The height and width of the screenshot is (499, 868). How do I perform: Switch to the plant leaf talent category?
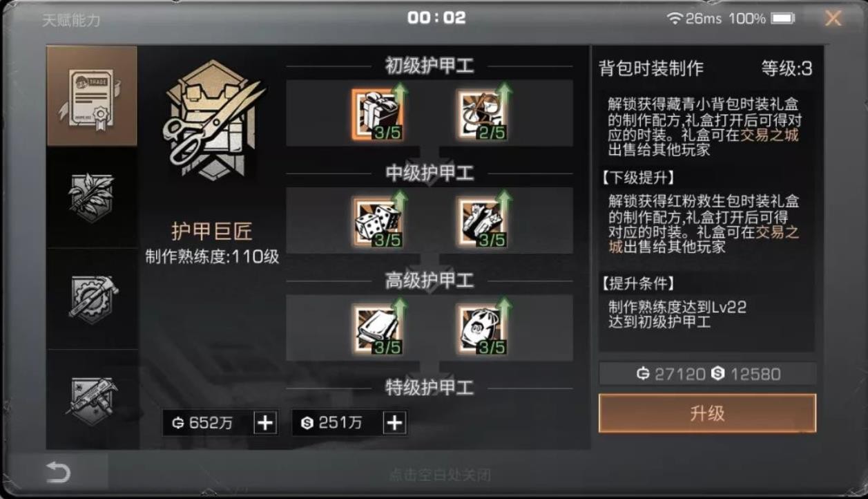(92, 198)
